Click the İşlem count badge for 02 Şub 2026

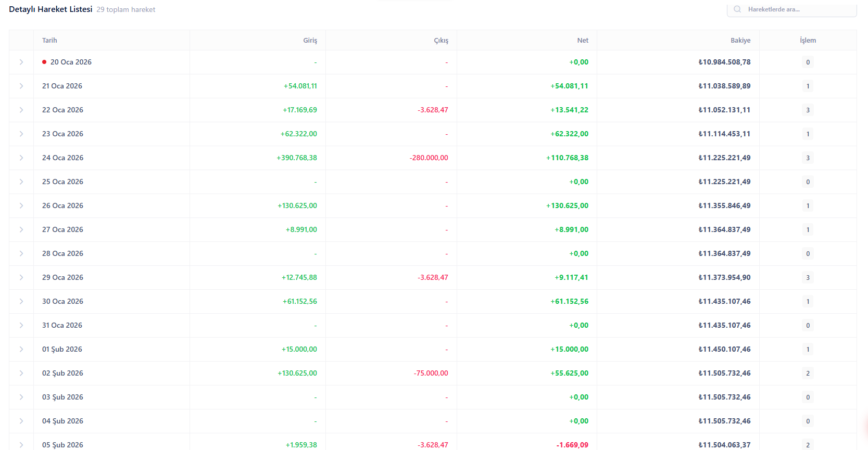click(808, 374)
